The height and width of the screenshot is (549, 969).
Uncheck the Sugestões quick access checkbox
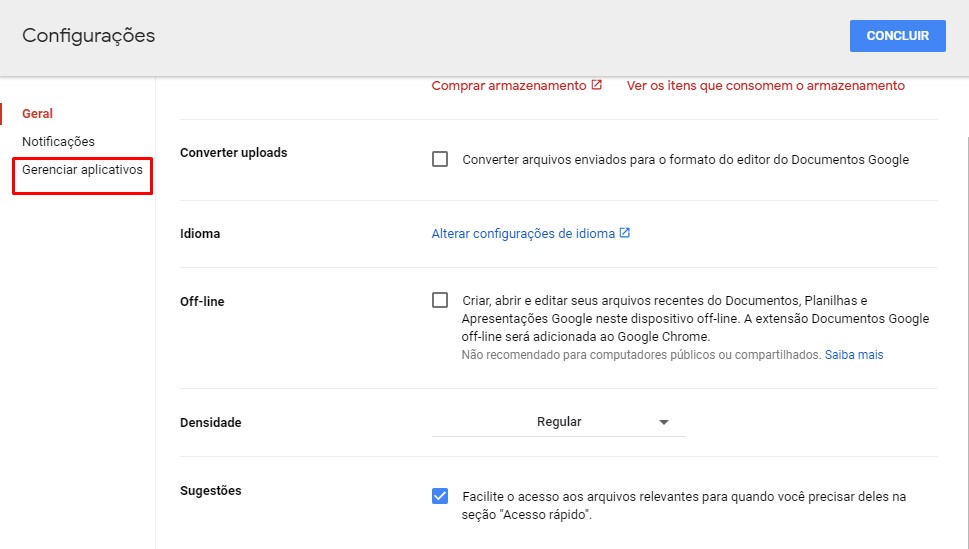click(440, 496)
